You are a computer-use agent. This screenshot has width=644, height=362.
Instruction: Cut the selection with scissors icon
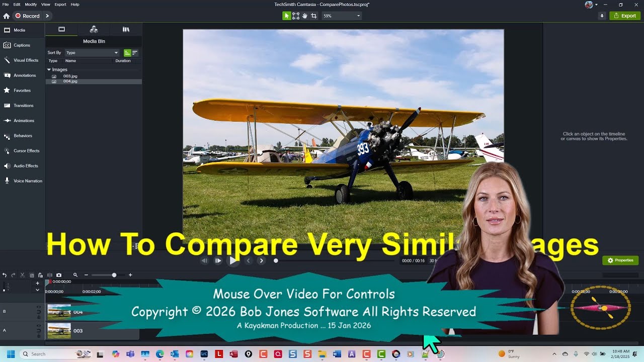22,275
